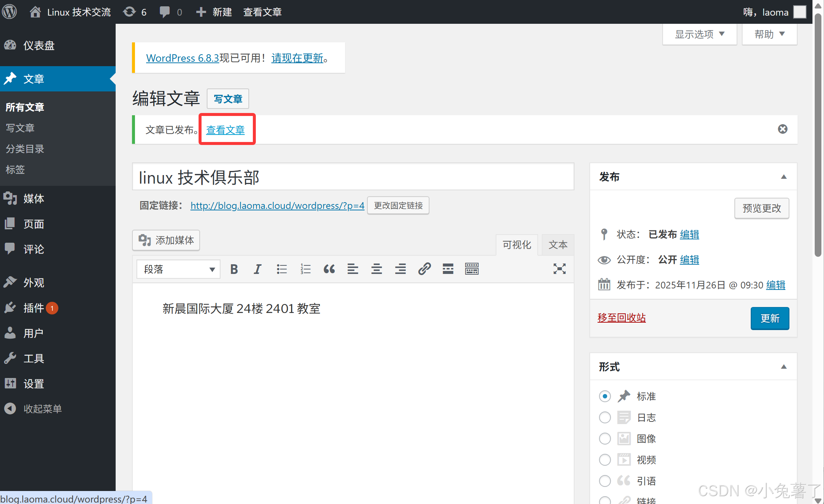Click the post title input field
Image resolution: width=824 pixels, height=504 pixels.
tap(353, 177)
